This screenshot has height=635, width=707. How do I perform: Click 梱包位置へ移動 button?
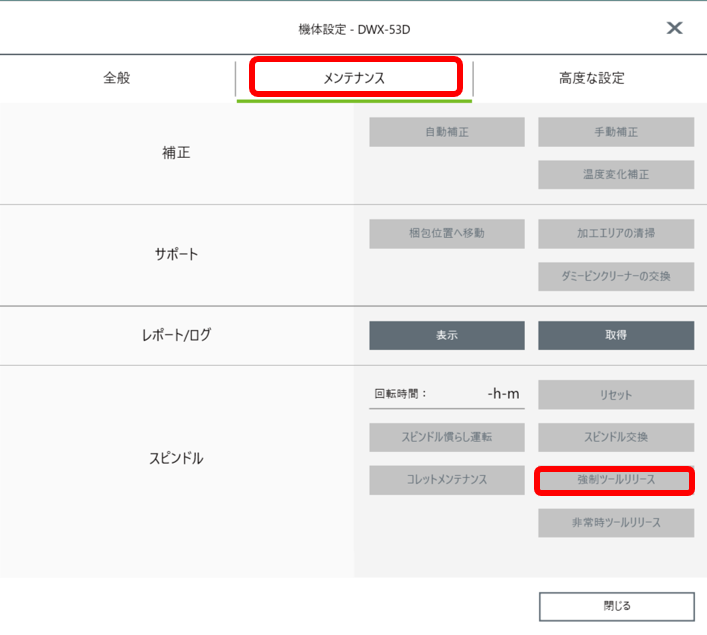coord(446,233)
